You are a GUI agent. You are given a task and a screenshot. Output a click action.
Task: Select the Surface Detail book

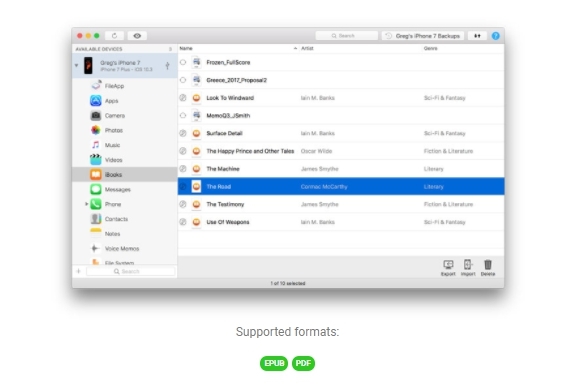(x=341, y=133)
